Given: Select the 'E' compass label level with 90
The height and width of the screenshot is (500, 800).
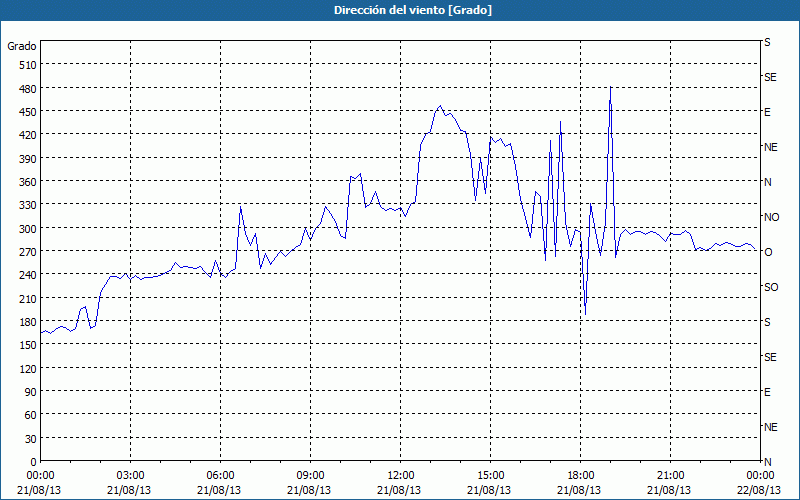Looking at the screenshot, I should [x=767, y=392].
